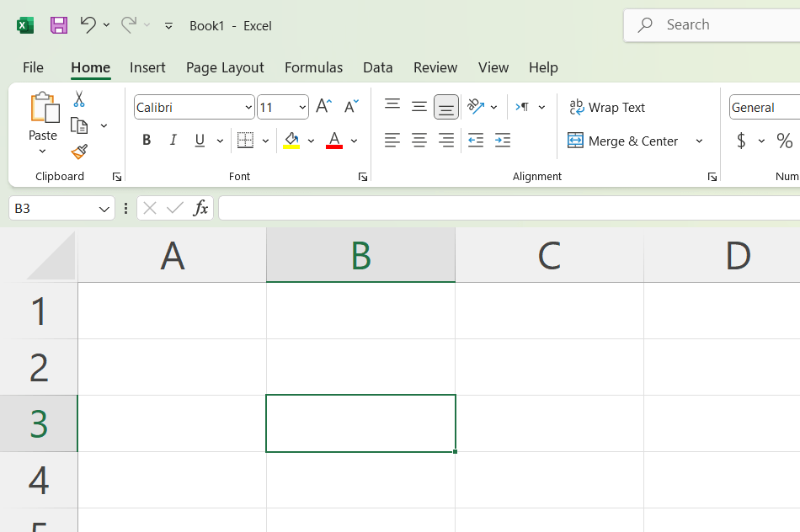
Task: Align text right
Action: click(446, 140)
